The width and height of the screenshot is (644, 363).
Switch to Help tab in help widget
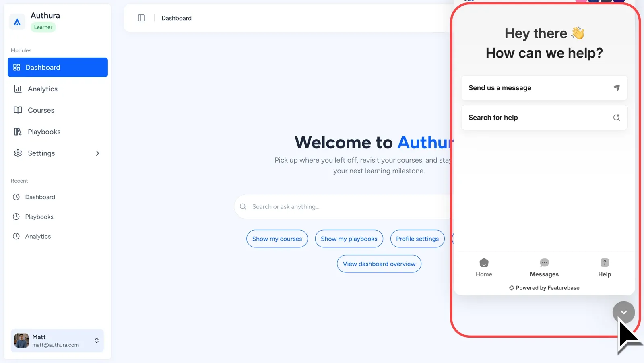(x=605, y=268)
